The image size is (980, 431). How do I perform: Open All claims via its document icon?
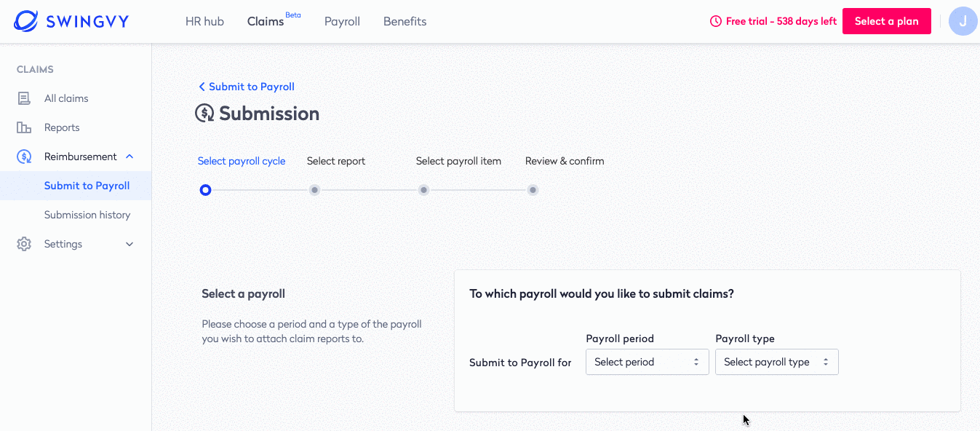(x=24, y=98)
